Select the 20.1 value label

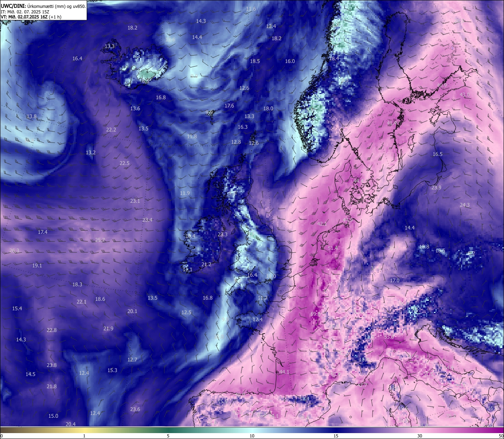click(x=132, y=311)
